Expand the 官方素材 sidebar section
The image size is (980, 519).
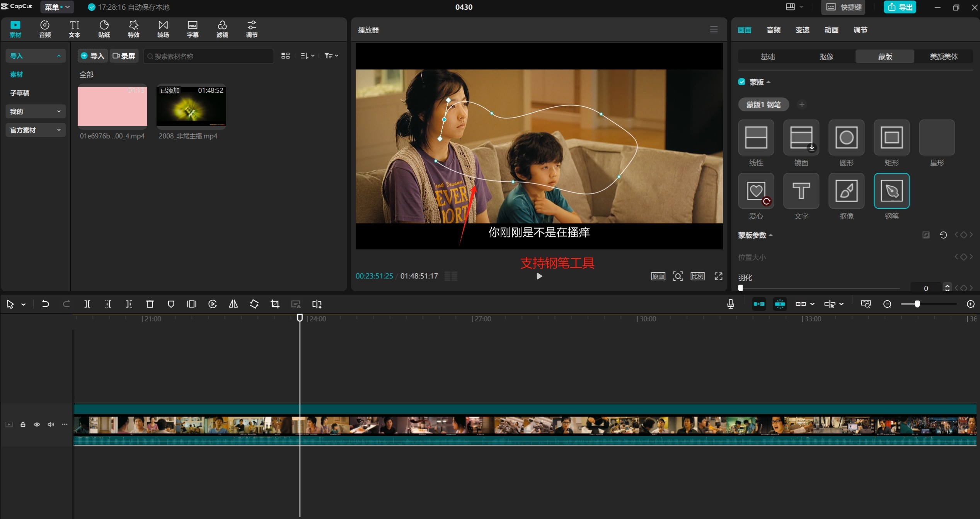pyautogui.click(x=35, y=130)
